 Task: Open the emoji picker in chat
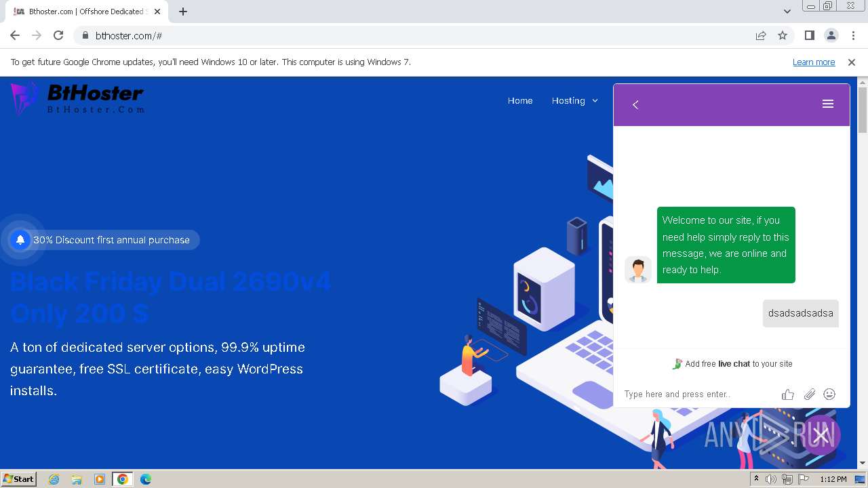point(829,394)
